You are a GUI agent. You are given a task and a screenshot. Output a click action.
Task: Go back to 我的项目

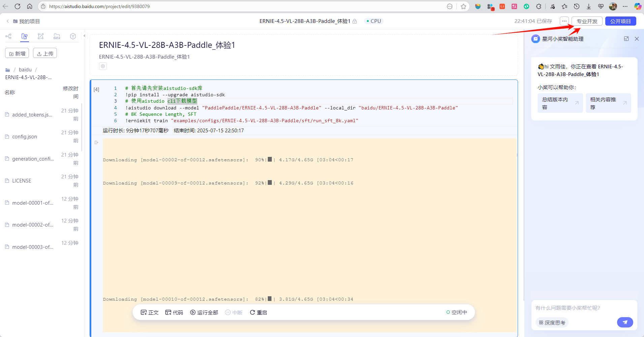29,21
